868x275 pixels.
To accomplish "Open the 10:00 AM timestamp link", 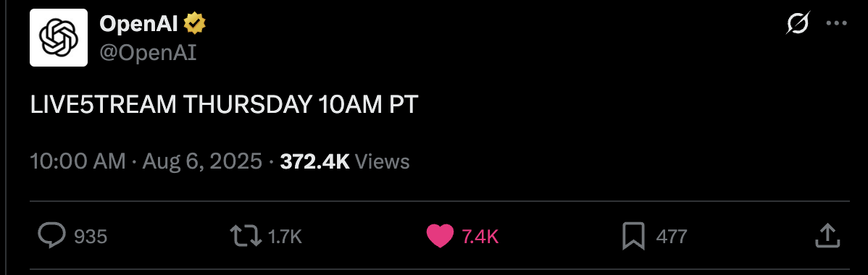I will click(x=78, y=161).
